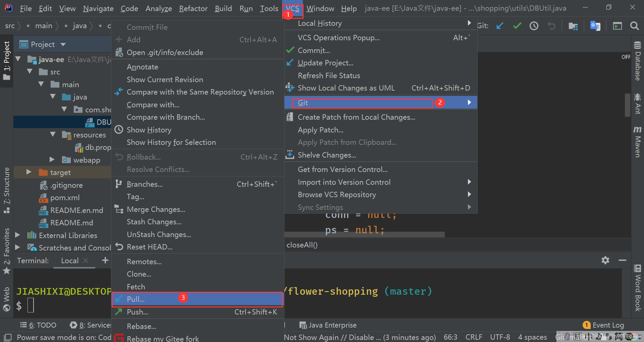Expand the webapp folder node

(x=52, y=159)
